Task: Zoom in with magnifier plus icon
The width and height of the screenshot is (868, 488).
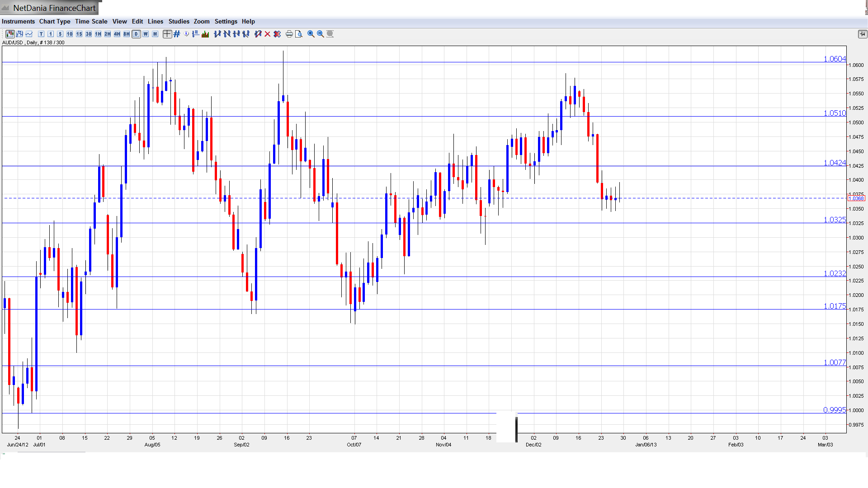Action: click(311, 34)
